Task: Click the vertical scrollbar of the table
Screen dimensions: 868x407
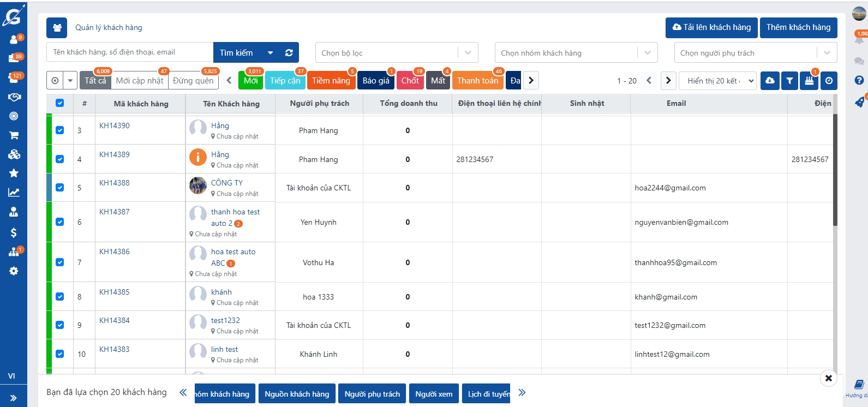Action: coord(835,169)
